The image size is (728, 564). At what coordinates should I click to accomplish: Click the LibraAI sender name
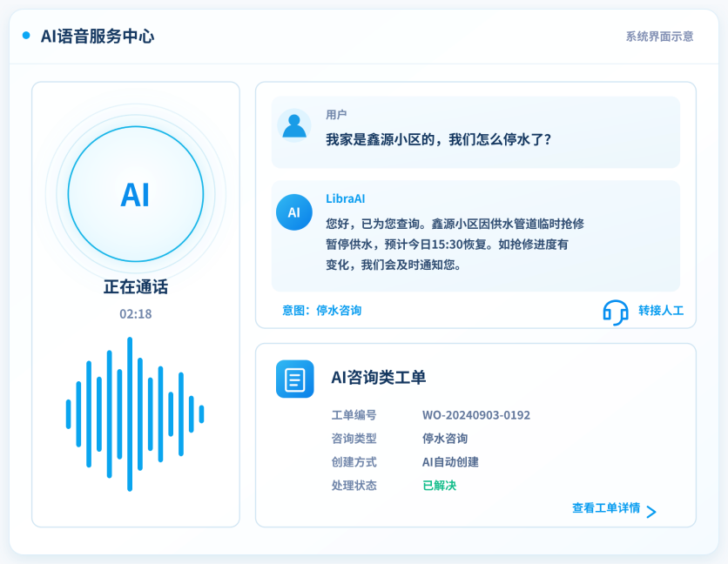pyautogui.click(x=346, y=198)
